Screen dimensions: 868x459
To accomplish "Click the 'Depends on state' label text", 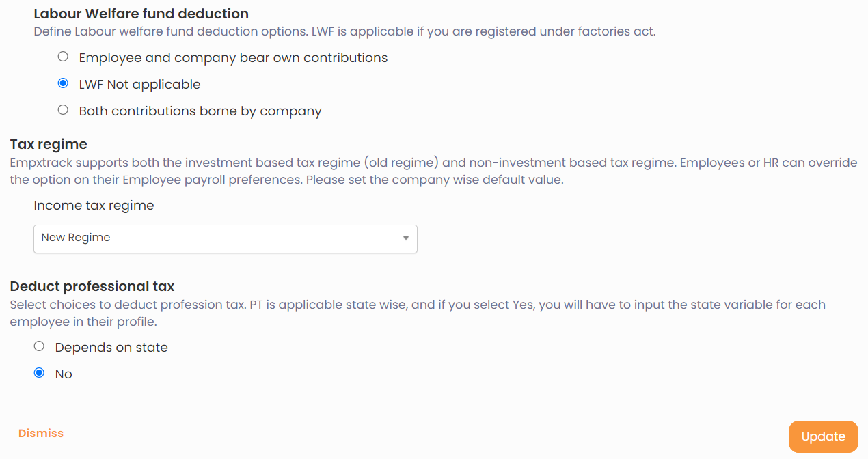I will (111, 348).
